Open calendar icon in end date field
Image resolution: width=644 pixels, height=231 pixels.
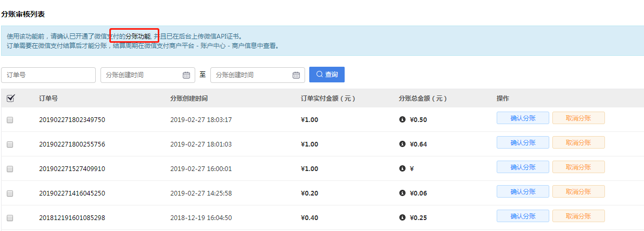click(296, 75)
